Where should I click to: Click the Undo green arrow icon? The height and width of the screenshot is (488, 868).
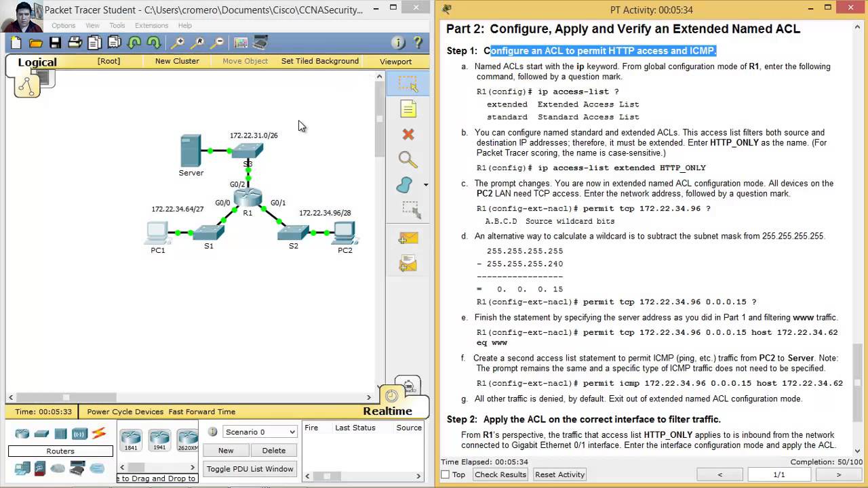(x=134, y=43)
